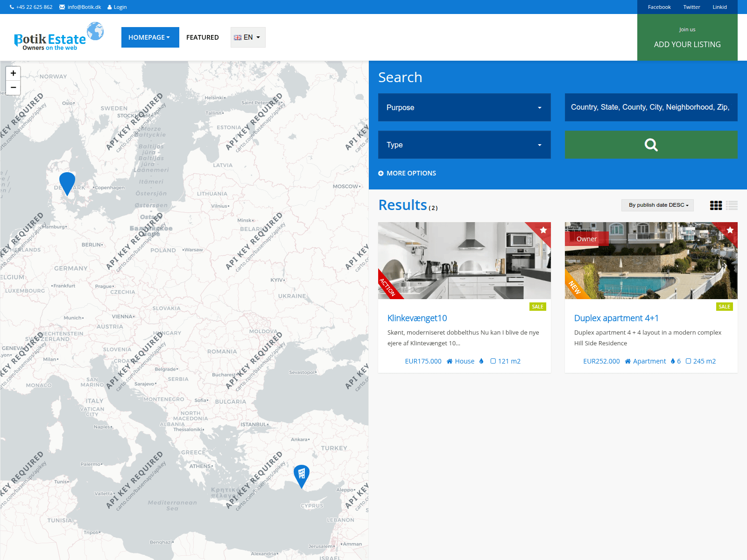Open the Homepage dropdown menu
This screenshot has width=747, height=560.
150,37
